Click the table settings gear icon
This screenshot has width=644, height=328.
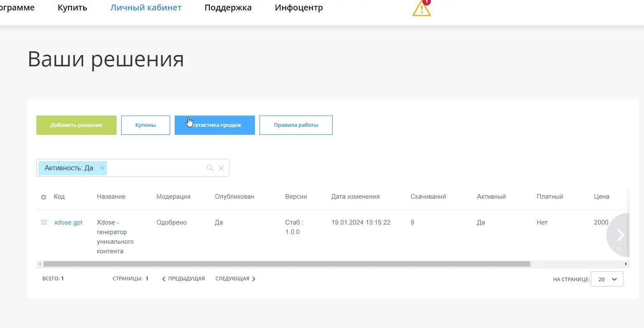tap(43, 197)
